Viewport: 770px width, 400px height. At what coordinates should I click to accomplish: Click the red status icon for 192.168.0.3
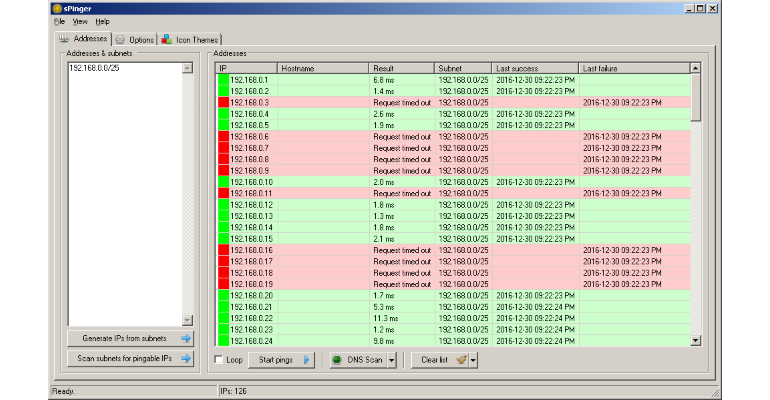click(x=223, y=102)
